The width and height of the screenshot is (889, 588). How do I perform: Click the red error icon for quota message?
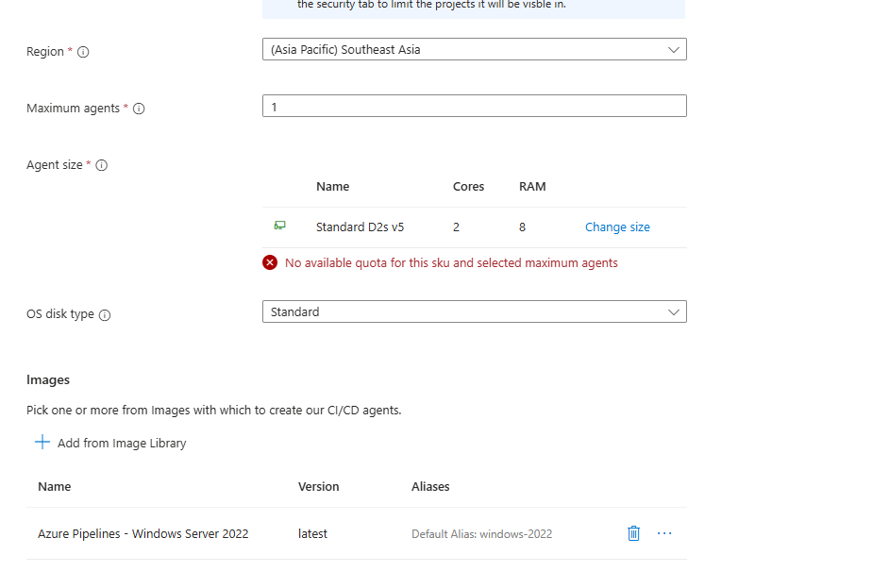coord(270,262)
